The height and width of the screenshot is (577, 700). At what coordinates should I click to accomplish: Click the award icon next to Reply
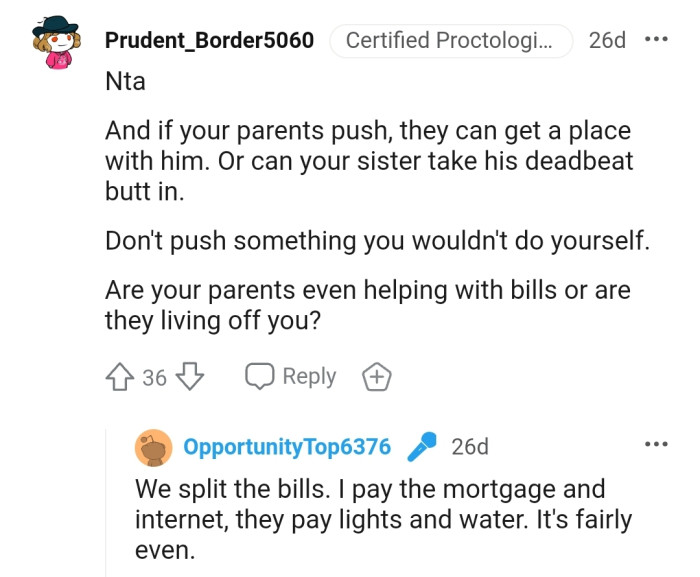click(376, 377)
